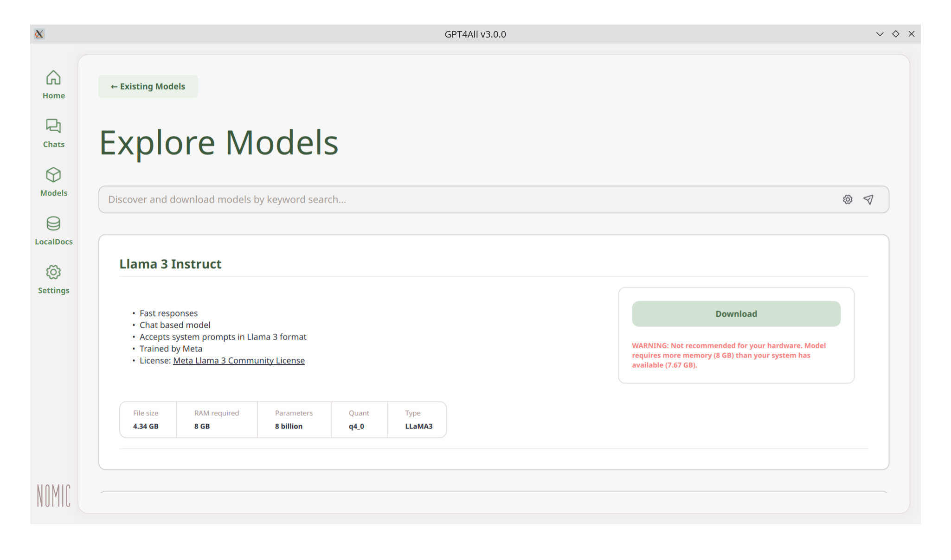
Task: Open the LocalDocs view in sidebar
Action: 53,231
